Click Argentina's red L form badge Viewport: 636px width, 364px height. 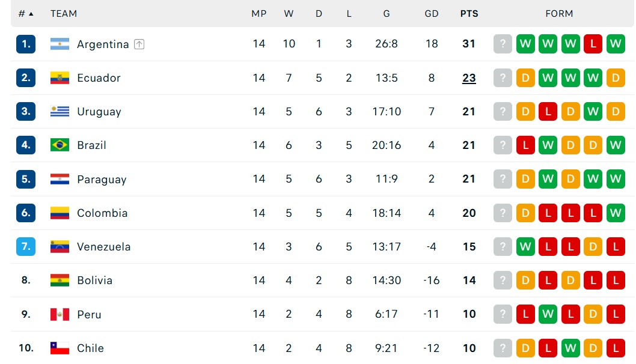[x=593, y=44]
